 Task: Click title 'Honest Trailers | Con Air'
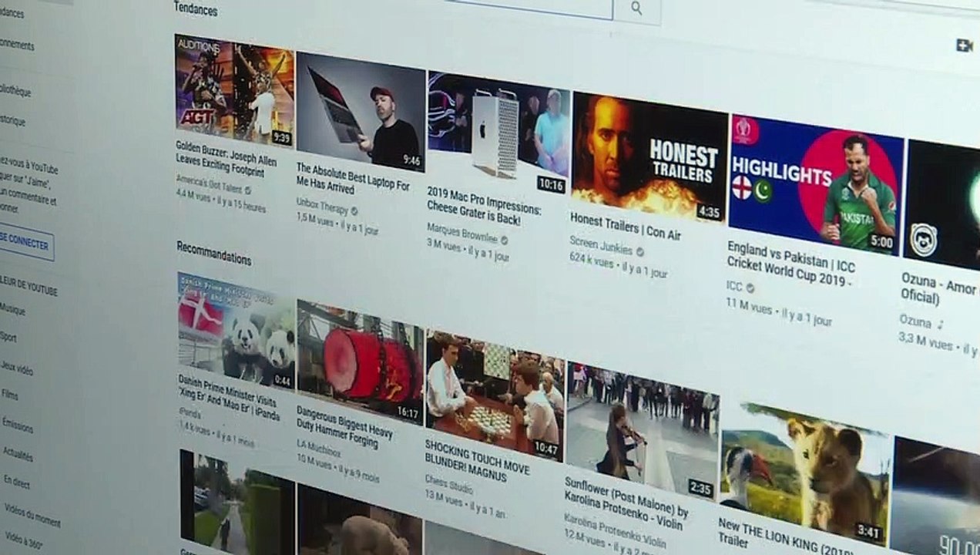point(625,225)
